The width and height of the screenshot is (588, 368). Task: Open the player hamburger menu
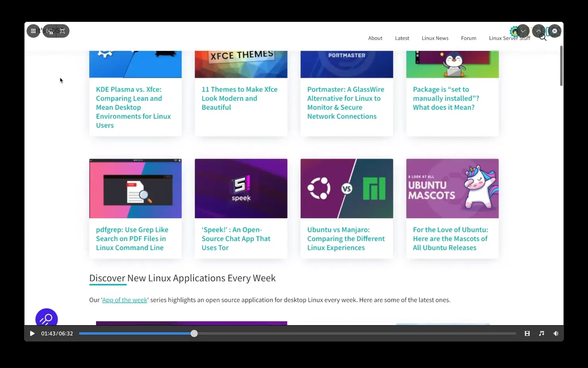(33, 31)
